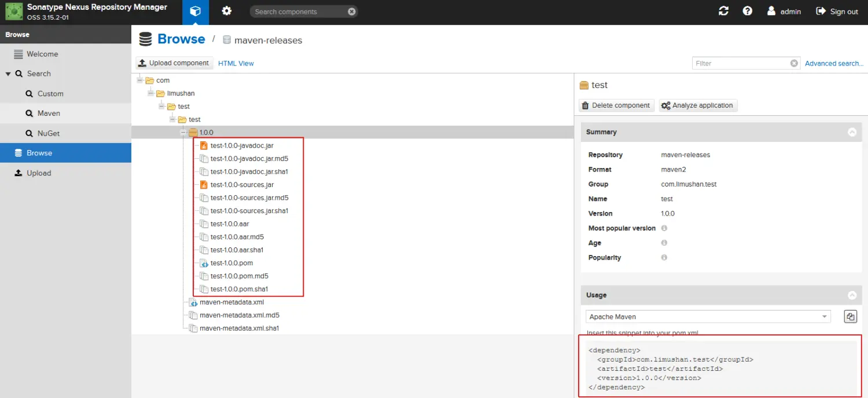Open NuGet search

(65, 133)
